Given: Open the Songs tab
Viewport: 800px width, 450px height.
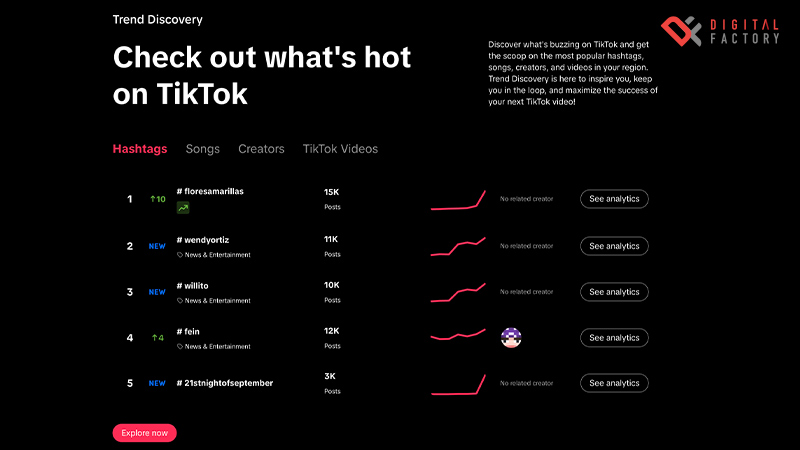Looking at the screenshot, I should (x=203, y=149).
